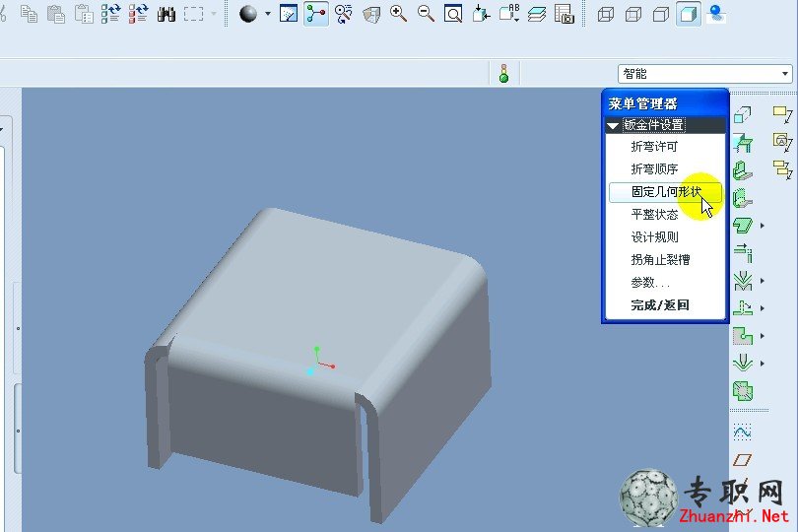Screen dimensions: 798x532
Task: Click the flange wall tool icon
Action: pos(743,197)
